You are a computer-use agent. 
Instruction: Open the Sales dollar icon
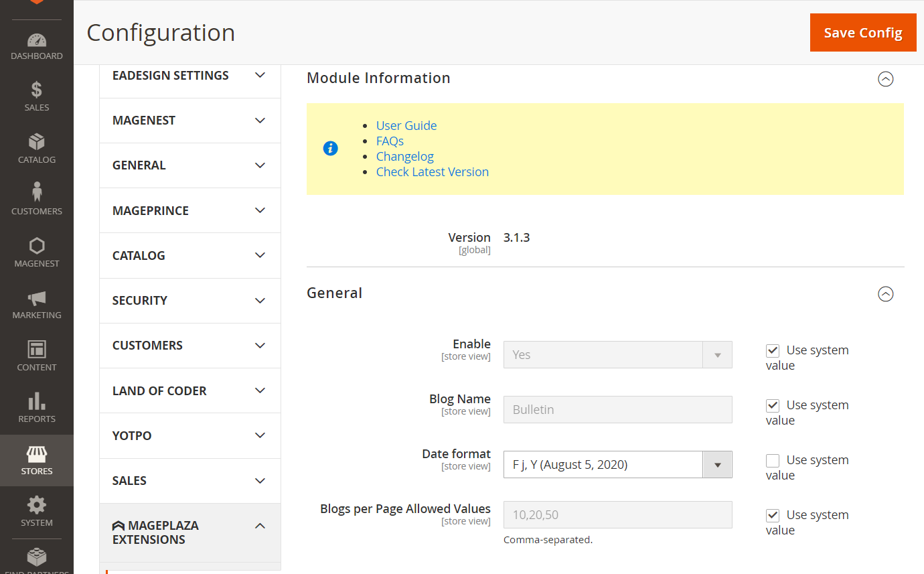[37, 90]
